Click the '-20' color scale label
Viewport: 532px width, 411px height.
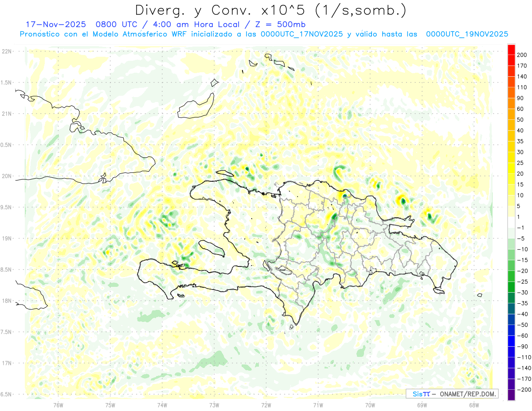click(x=523, y=271)
